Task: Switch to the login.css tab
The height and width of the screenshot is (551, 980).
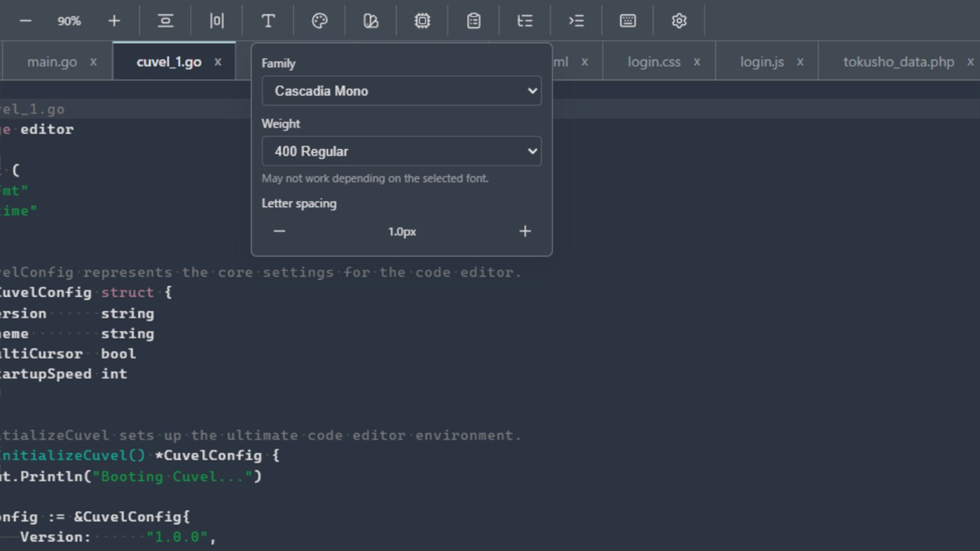Action: point(654,62)
